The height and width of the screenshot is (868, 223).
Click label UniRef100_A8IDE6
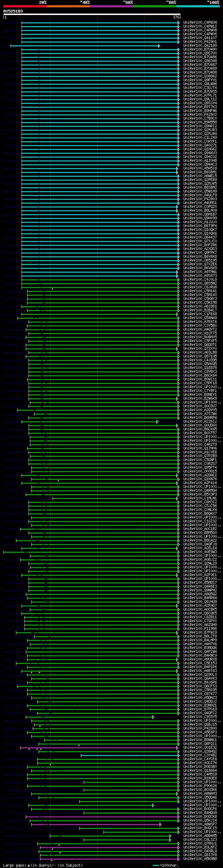click(200, 307)
